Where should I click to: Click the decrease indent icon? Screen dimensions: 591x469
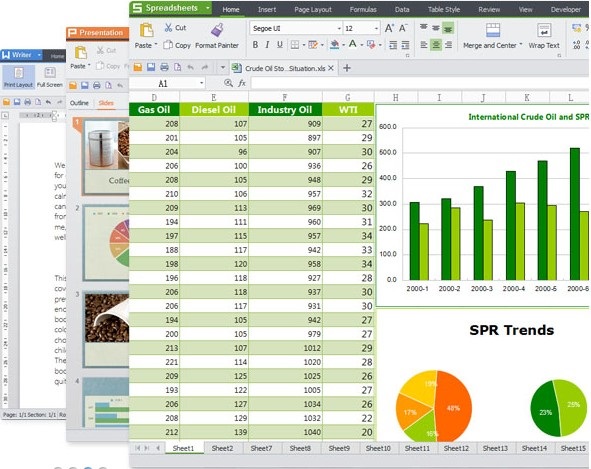(x=393, y=45)
